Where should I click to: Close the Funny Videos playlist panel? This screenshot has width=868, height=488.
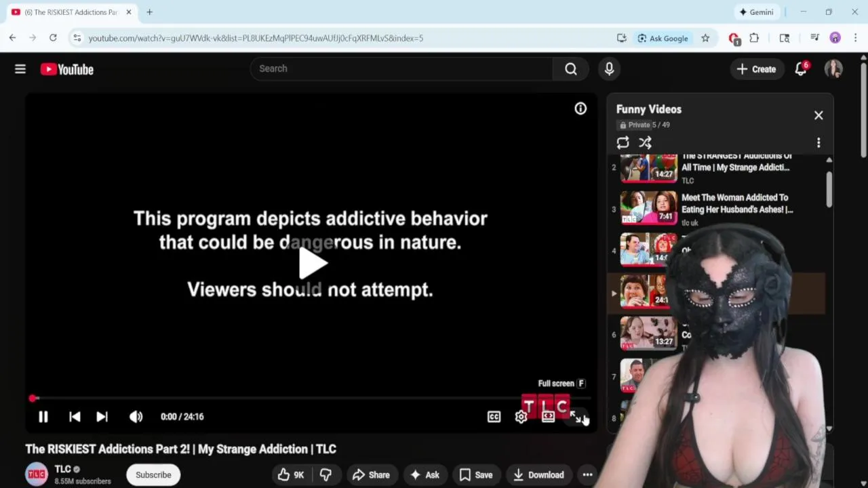(x=818, y=115)
